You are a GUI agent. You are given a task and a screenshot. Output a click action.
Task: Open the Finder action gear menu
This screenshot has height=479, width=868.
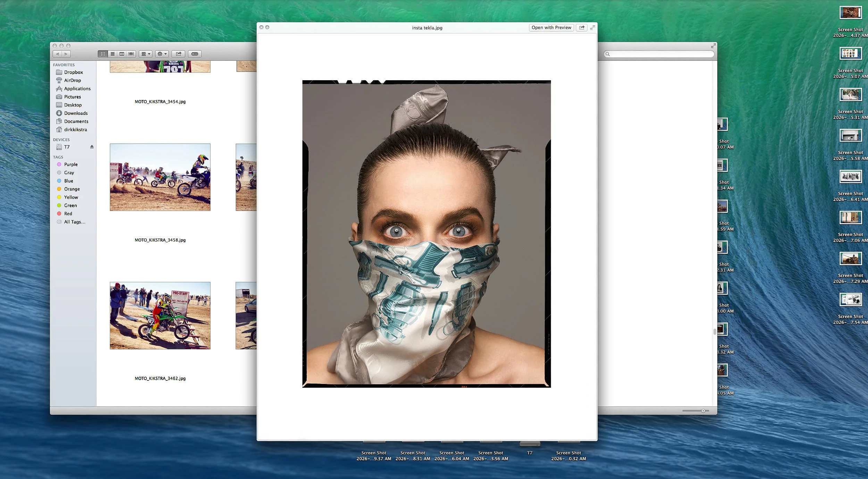(x=162, y=54)
